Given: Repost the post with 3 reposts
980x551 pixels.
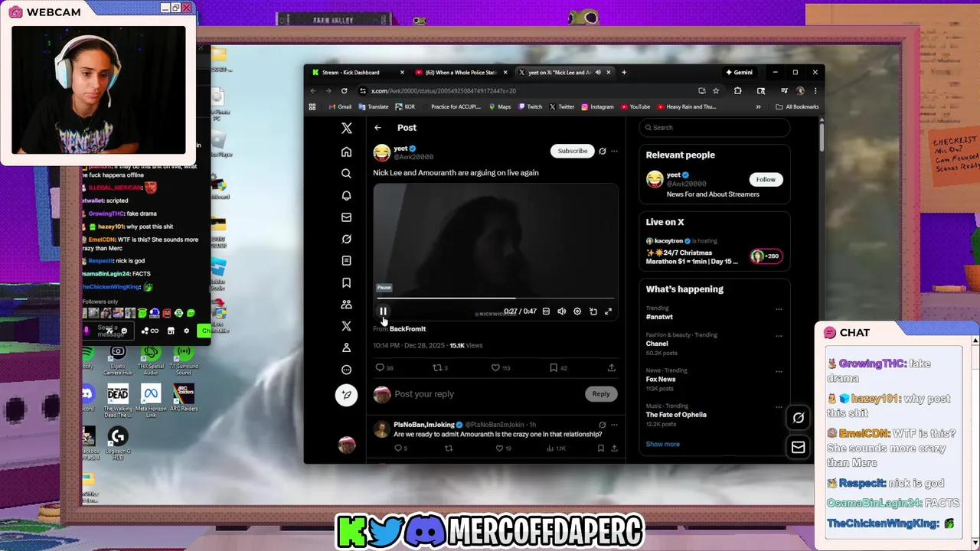Looking at the screenshot, I should point(440,367).
